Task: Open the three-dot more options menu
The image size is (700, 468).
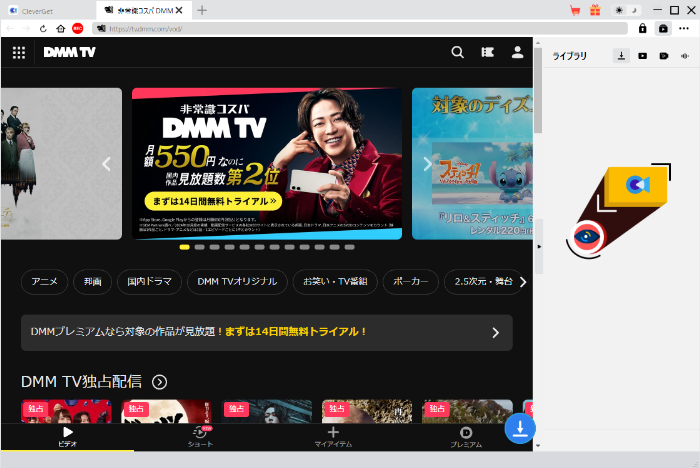Action: [x=684, y=29]
